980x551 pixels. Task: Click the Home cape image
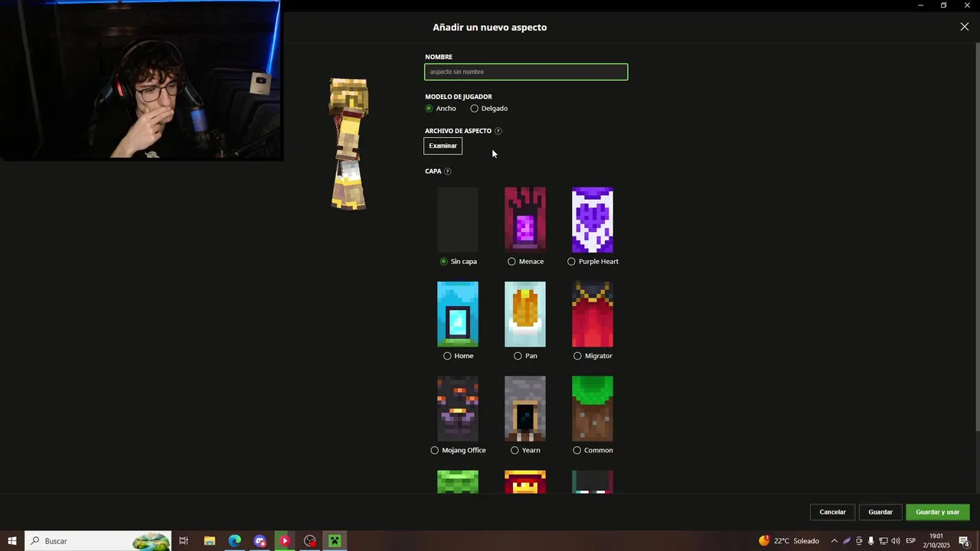point(458,315)
